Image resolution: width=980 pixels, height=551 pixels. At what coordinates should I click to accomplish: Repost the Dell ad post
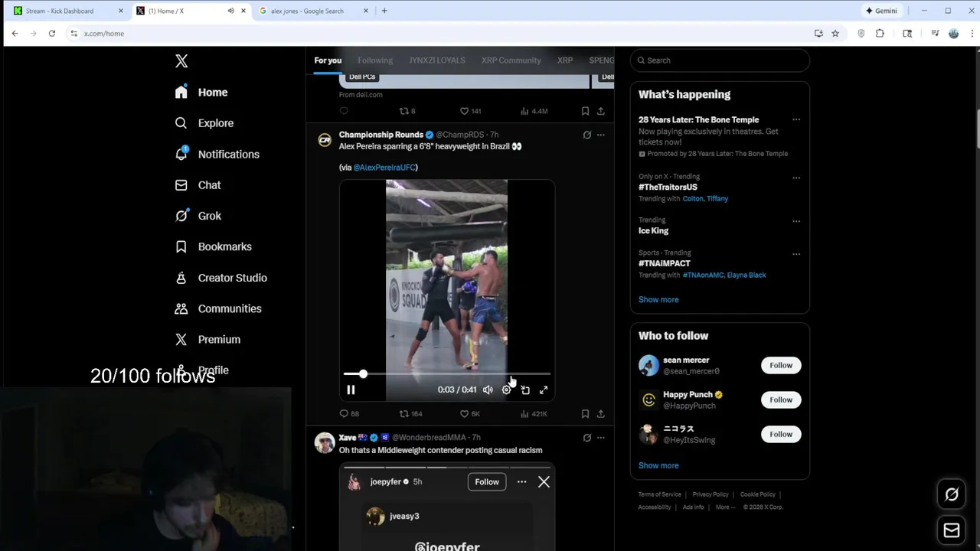[407, 112]
